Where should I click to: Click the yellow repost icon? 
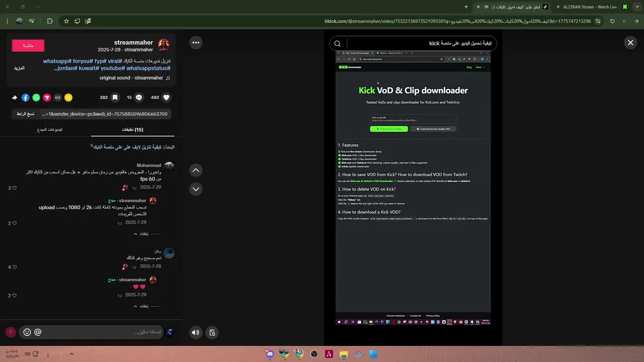coord(68,98)
